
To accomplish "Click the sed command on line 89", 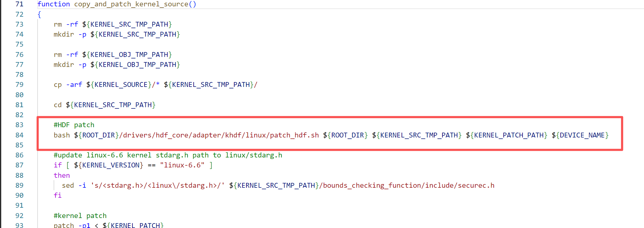I will (x=68, y=185).
